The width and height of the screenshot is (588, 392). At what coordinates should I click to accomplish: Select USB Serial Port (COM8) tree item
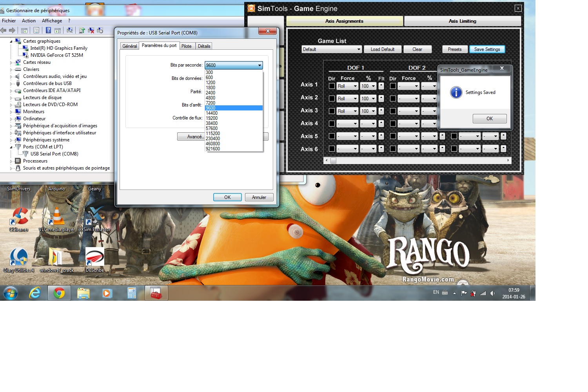pyautogui.click(x=54, y=154)
